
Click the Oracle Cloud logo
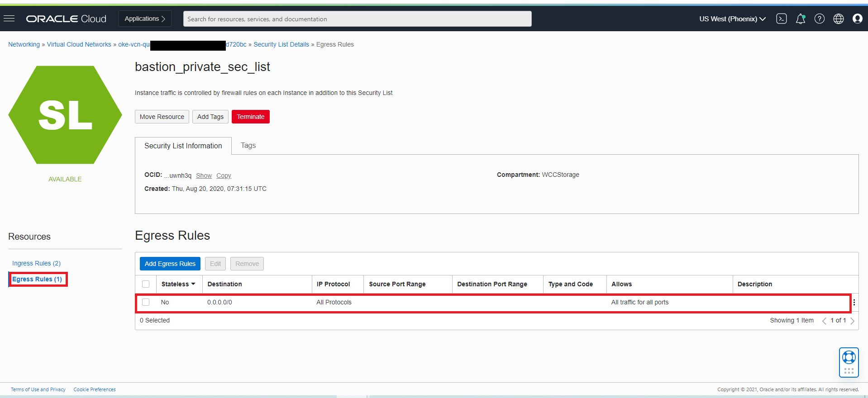point(66,19)
